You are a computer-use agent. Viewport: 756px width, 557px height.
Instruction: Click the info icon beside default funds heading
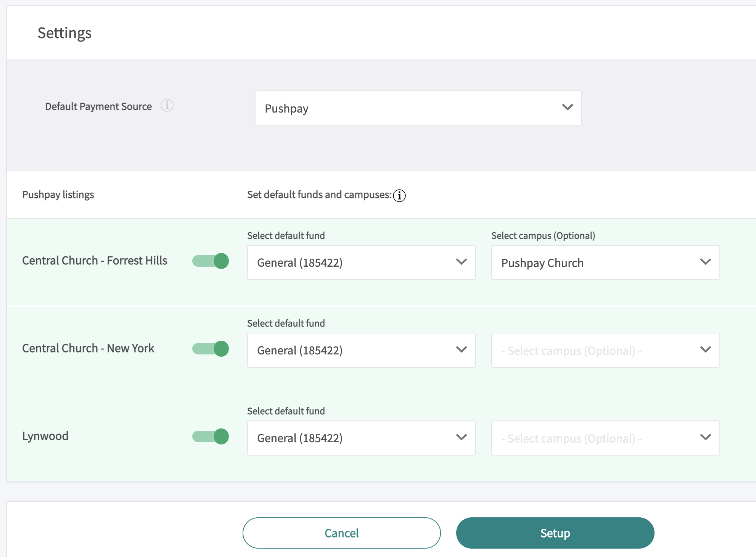399,196
